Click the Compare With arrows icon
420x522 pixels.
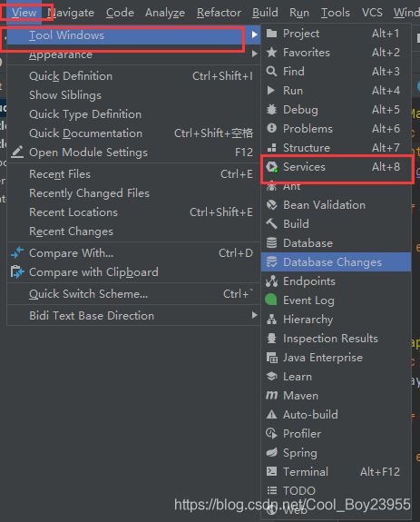click(x=17, y=253)
